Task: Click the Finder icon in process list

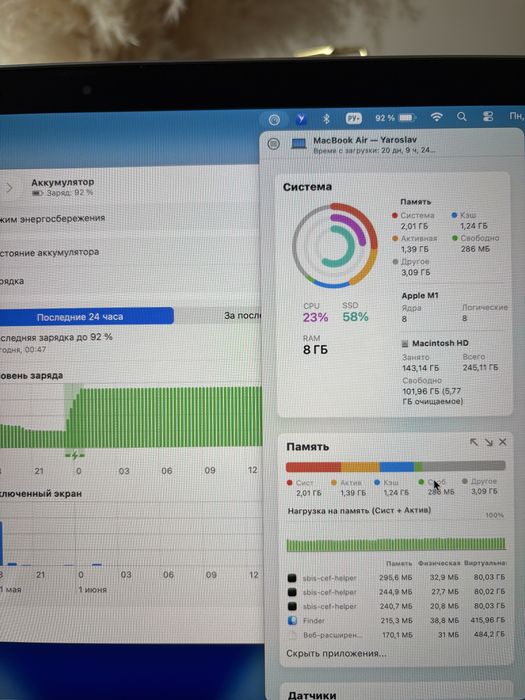Action: click(292, 621)
